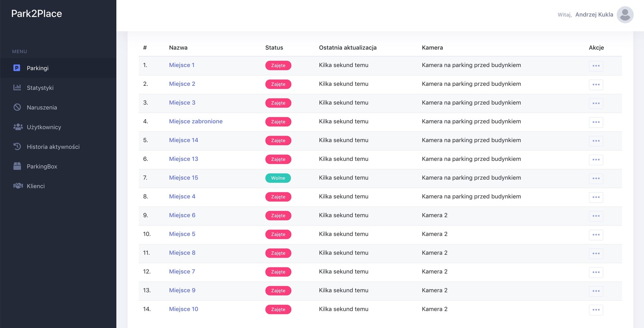This screenshot has width=644, height=328.
Task: Open the Parkingi menu item
Action: [58, 68]
